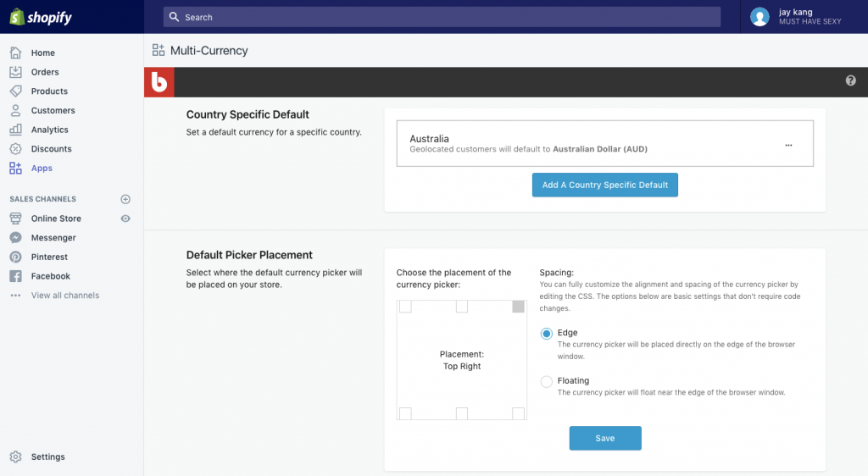Viewport: 868px width, 476px height.
Task: Open Products section in sidebar
Action: tap(49, 91)
